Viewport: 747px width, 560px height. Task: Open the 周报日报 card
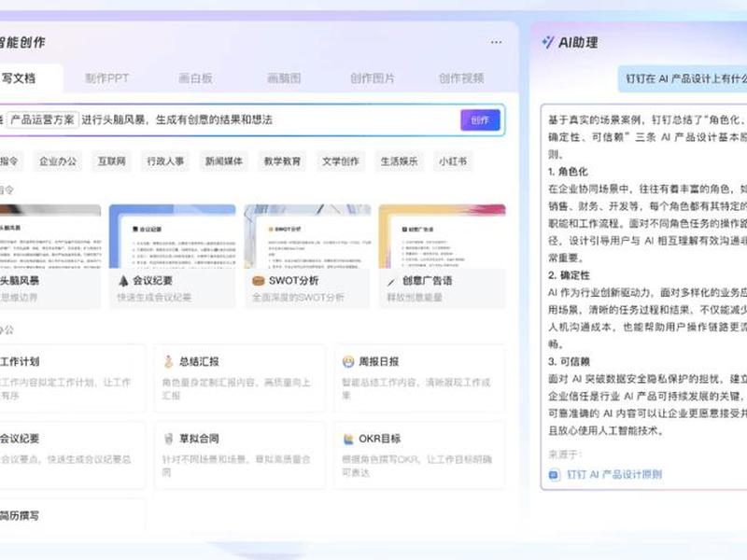coord(419,378)
